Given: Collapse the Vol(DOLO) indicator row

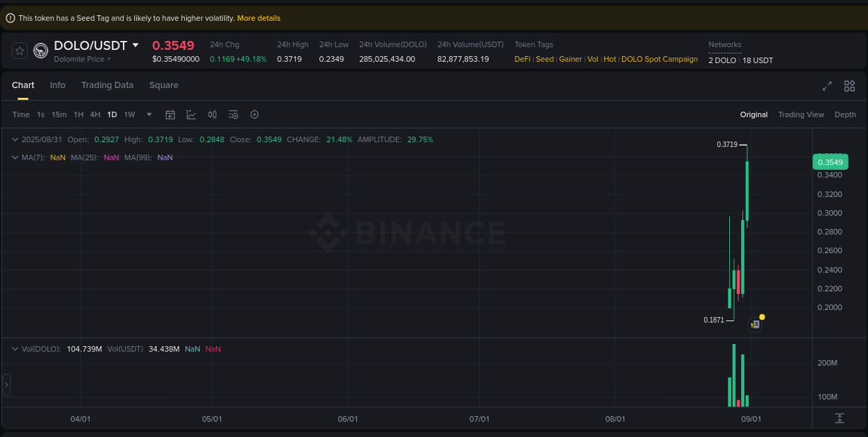Looking at the screenshot, I should (x=14, y=349).
